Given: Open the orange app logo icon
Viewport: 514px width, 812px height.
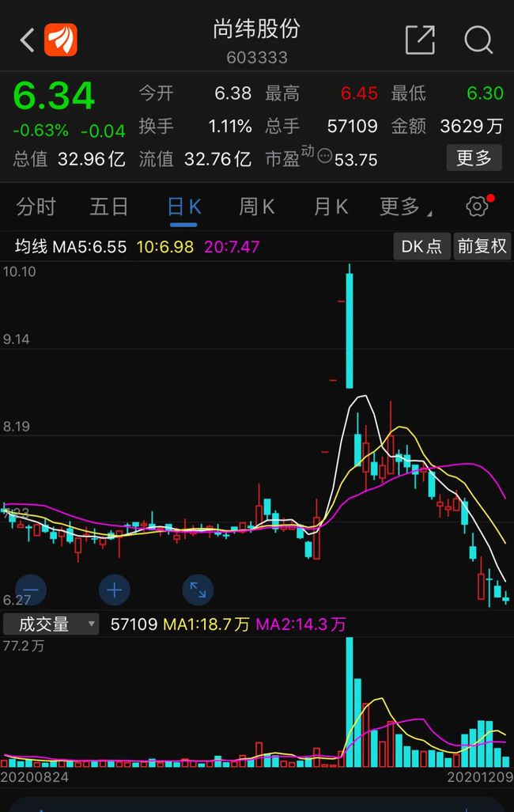Looking at the screenshot, I should [61, 40].
